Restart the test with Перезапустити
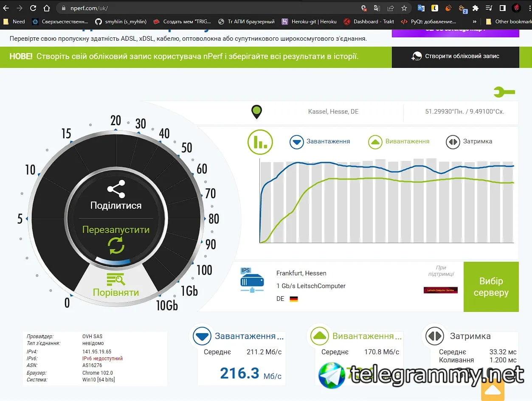The width and height of the screenshot is (532, 401). 116,239
